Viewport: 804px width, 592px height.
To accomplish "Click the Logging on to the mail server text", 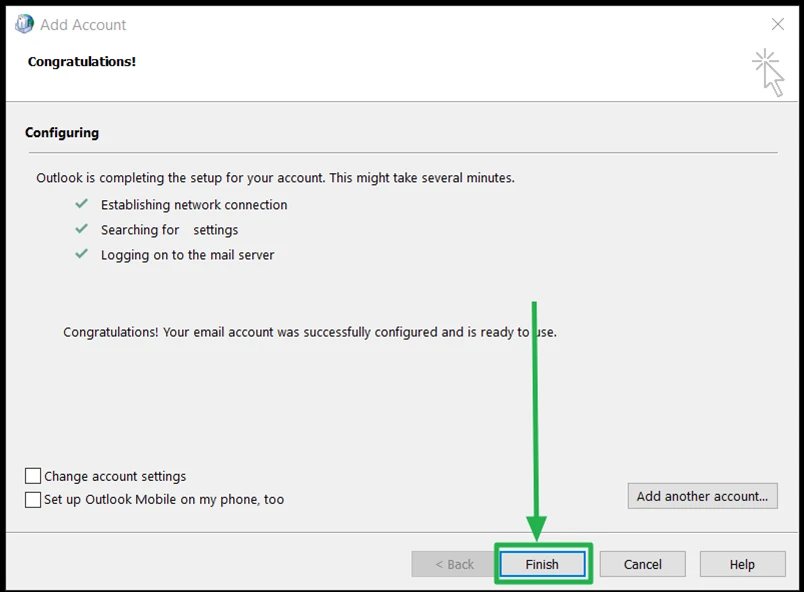I will tap(187, 255).
